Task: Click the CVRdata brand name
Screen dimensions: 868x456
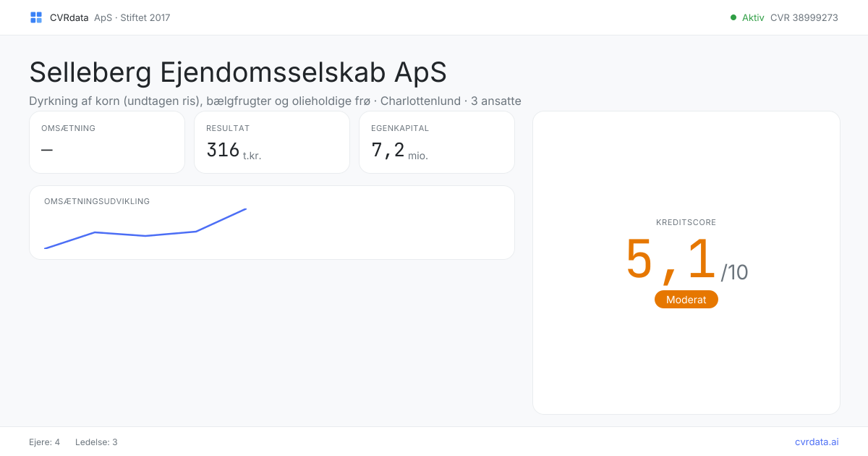Action: tap(69, 17)
